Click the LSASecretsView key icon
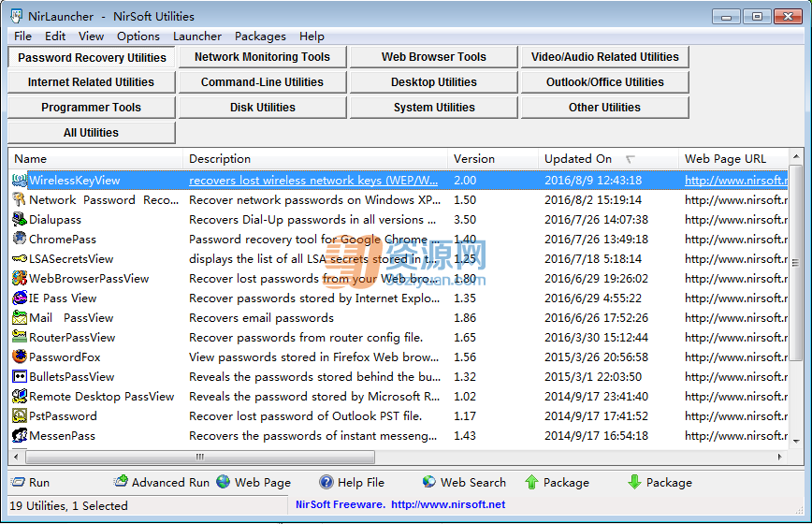Screen dimensions: 812x524 [x=20, y=259]
